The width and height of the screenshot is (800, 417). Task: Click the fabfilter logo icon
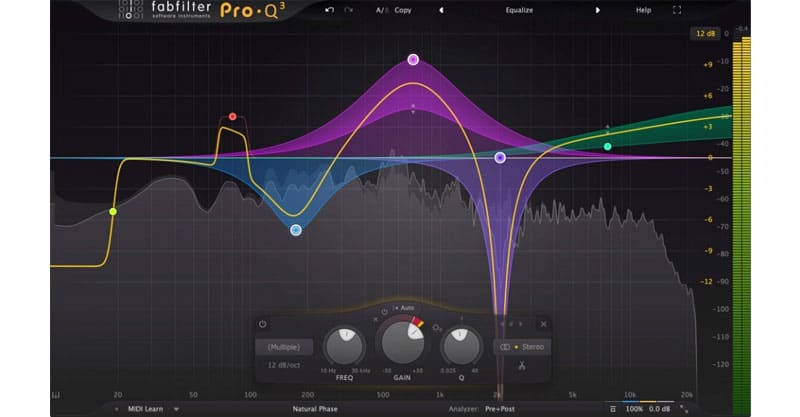(x=131, y=9)
